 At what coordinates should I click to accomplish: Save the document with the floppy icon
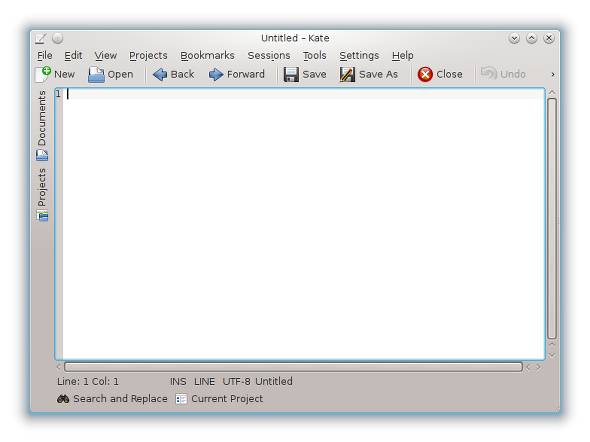(291, 74)
